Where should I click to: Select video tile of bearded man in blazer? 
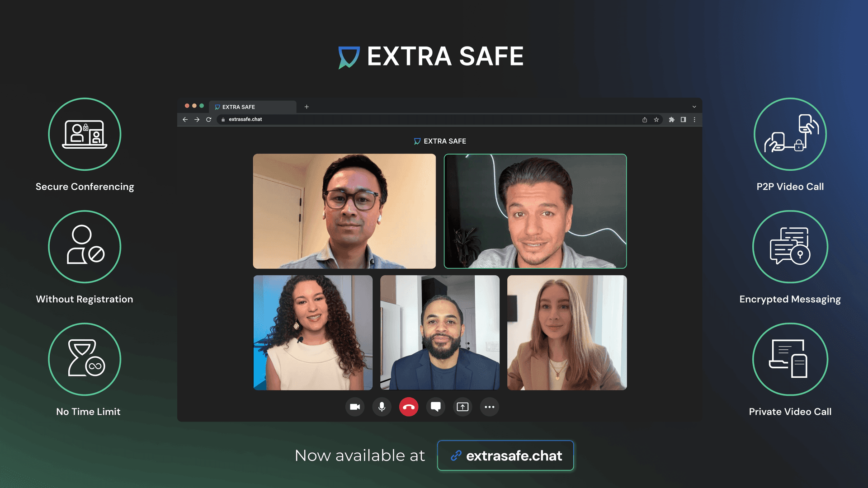click(x=440, y=333)
